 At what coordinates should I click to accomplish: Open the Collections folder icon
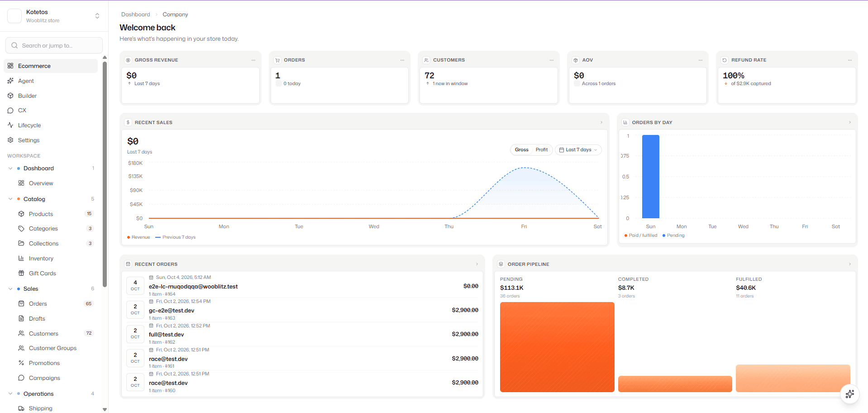(x=21, y=243)
